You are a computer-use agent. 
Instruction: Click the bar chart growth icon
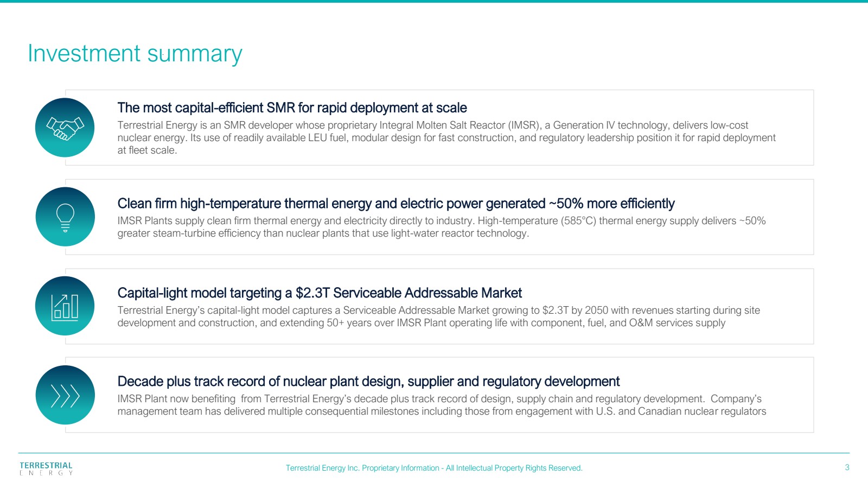click(65, 306)
